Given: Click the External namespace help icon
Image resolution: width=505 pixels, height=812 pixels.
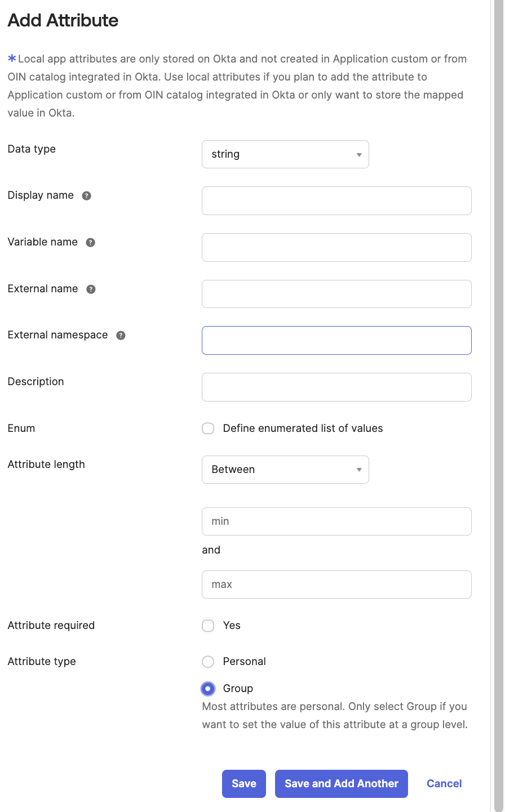Looking at the screenshot, I should pos(121,336).
